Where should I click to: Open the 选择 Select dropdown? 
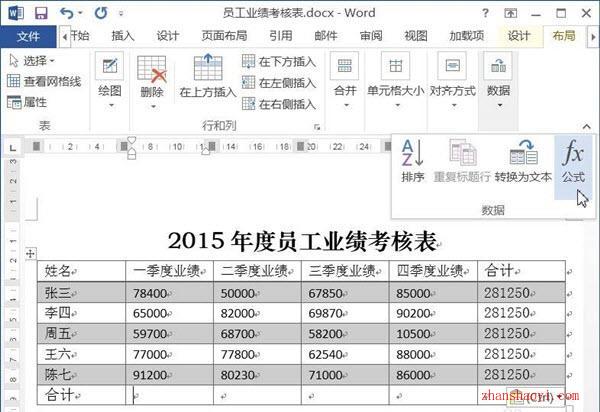click(32, 60)
